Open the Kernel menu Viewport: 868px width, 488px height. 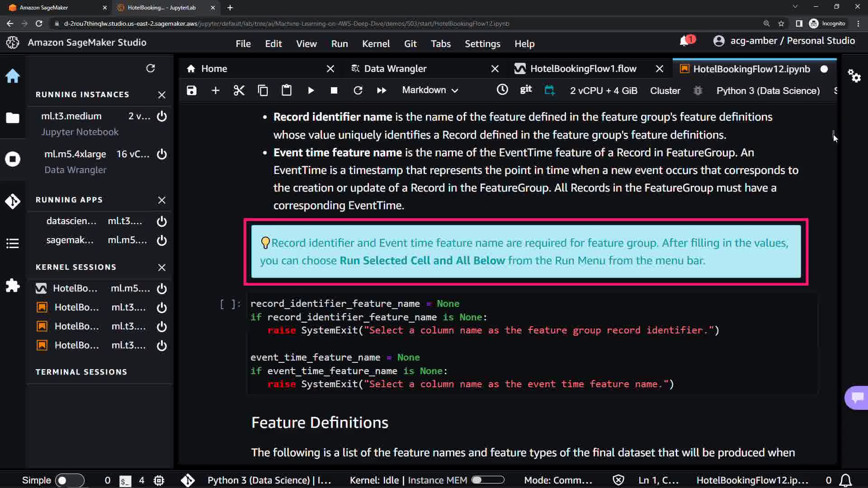(375, 44)
